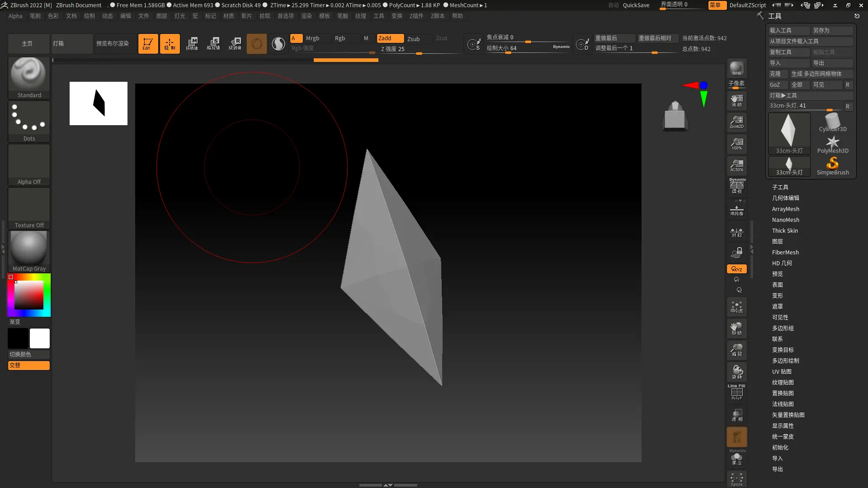Select the Zoom2D tool
868x488 pixels.
[736, 122]
